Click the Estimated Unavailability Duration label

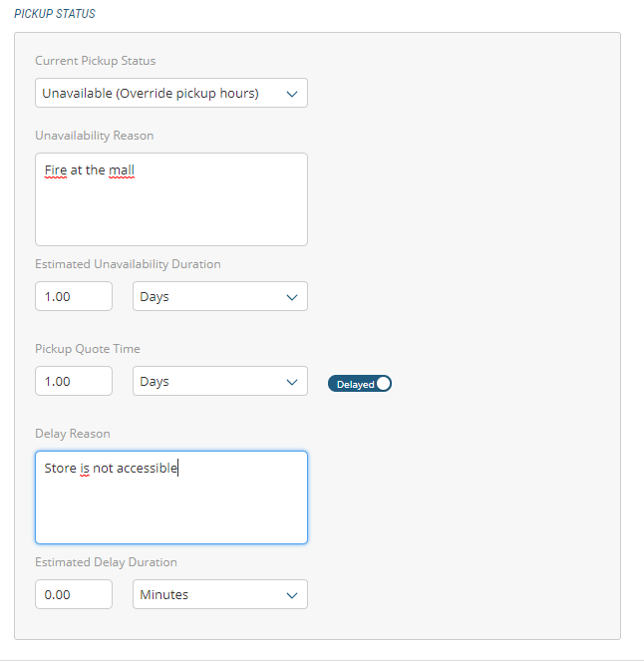click(x=128, y=264)
